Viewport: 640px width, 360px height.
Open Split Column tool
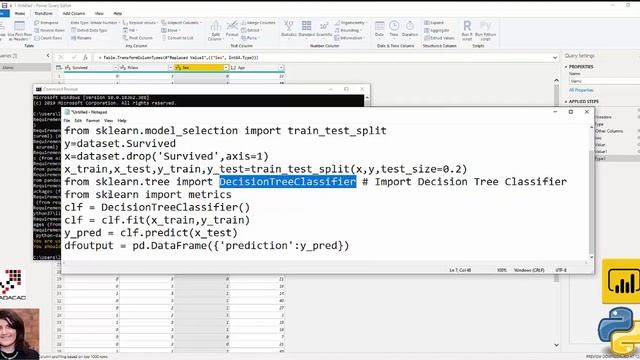(215, 31)
